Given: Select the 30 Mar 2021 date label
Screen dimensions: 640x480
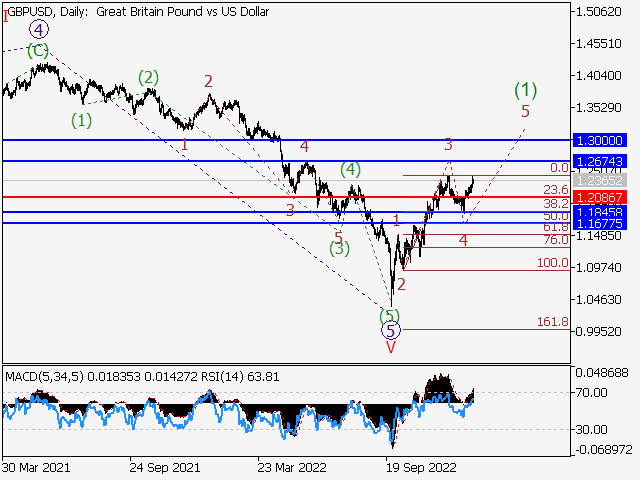Looking at the screenshot, I should click(x=36, y=468).
